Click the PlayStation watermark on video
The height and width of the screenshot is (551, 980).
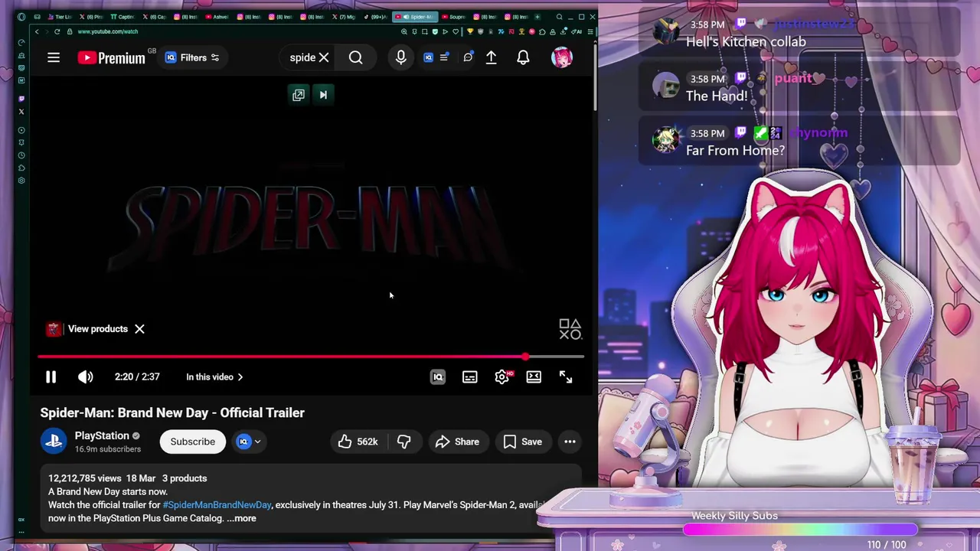pyautogui.click(x=570, y=329)
